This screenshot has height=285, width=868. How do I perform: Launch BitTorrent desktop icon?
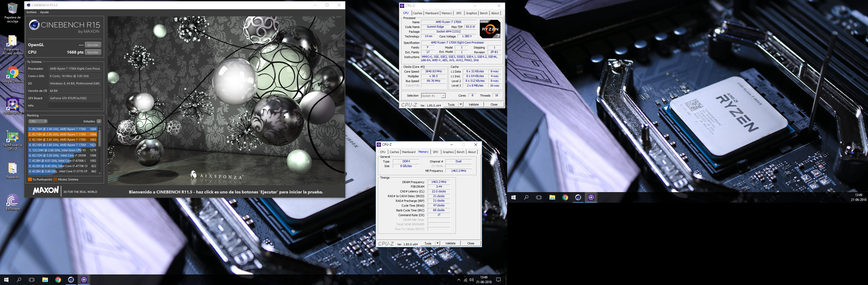coord(12,202)
